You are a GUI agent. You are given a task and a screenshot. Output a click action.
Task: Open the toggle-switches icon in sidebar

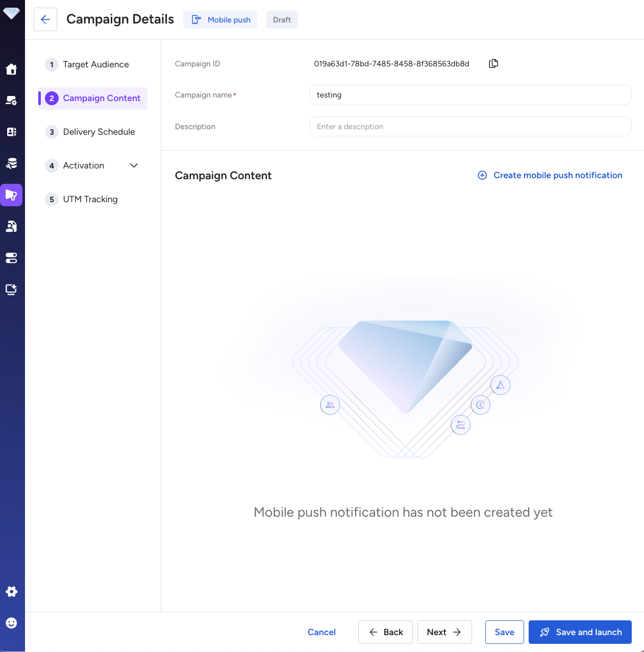(x=11, y=258)
